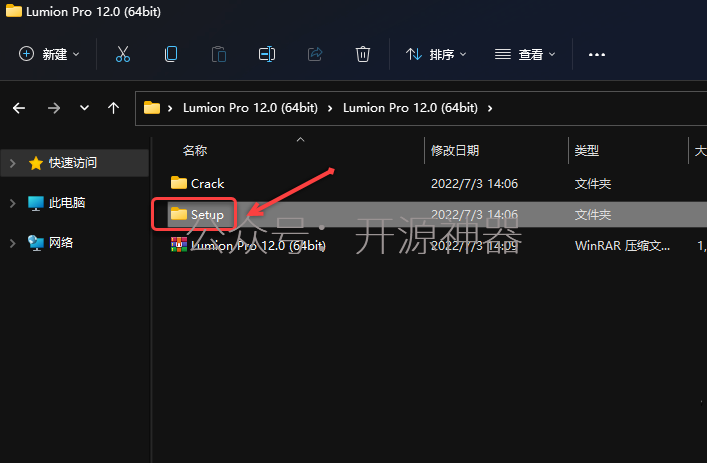
Task: Sort by 名称 column header
Action: click(x=195, y=151)
